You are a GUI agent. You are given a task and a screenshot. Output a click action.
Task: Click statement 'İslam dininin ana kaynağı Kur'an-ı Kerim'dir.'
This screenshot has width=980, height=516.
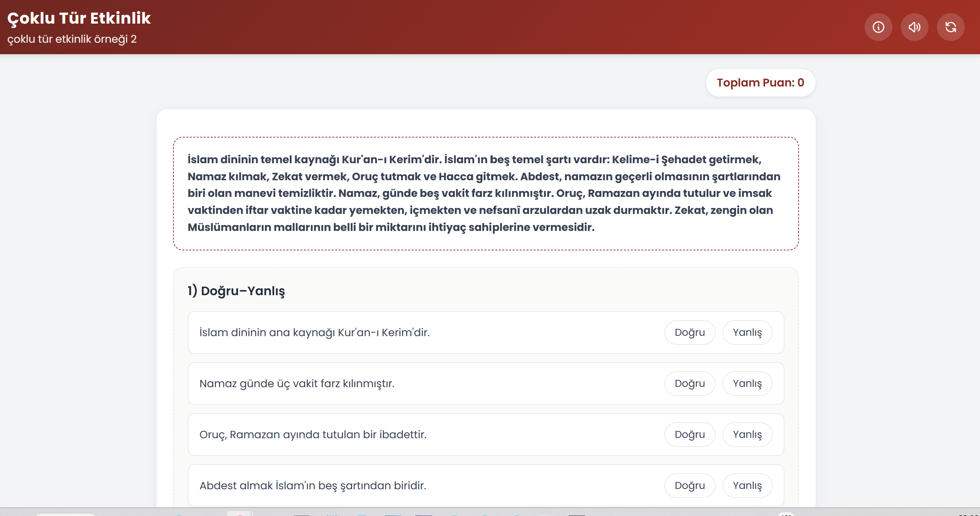coord(314,332)
